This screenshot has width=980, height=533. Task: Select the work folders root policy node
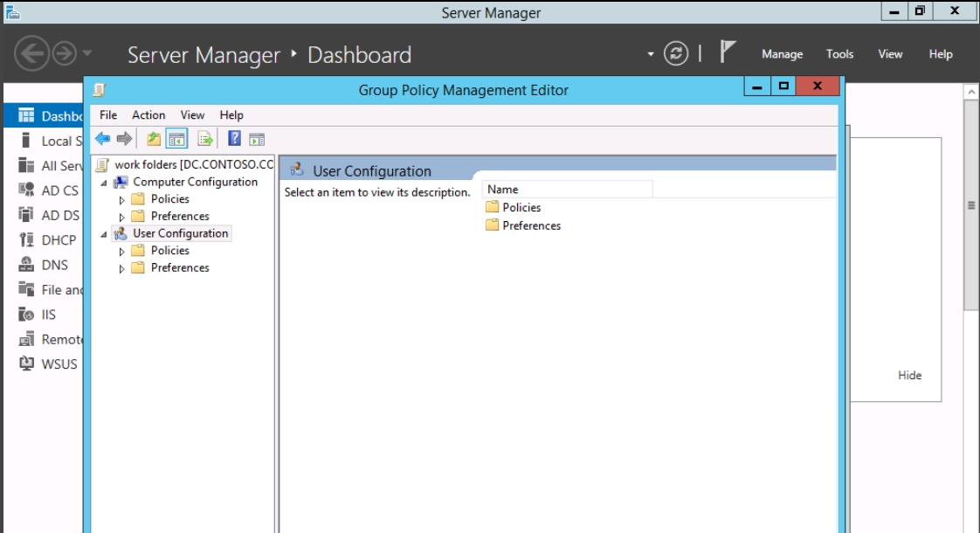tap(194, 165)
